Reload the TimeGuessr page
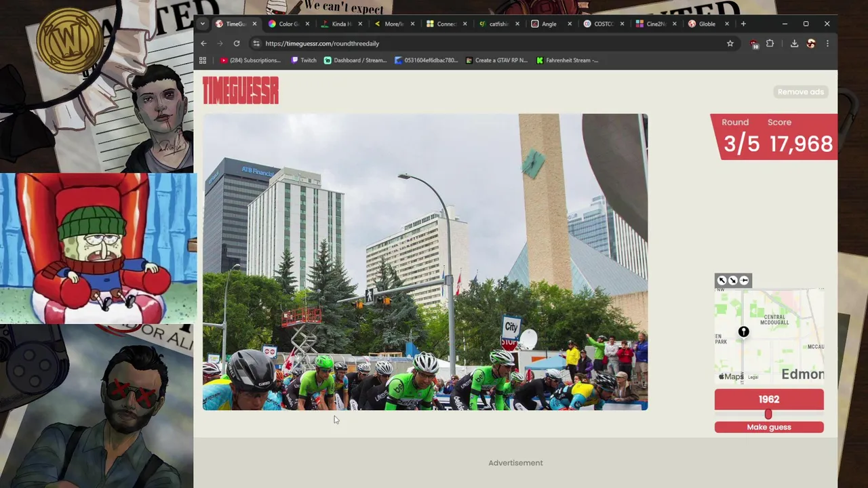 pos(237,43)
